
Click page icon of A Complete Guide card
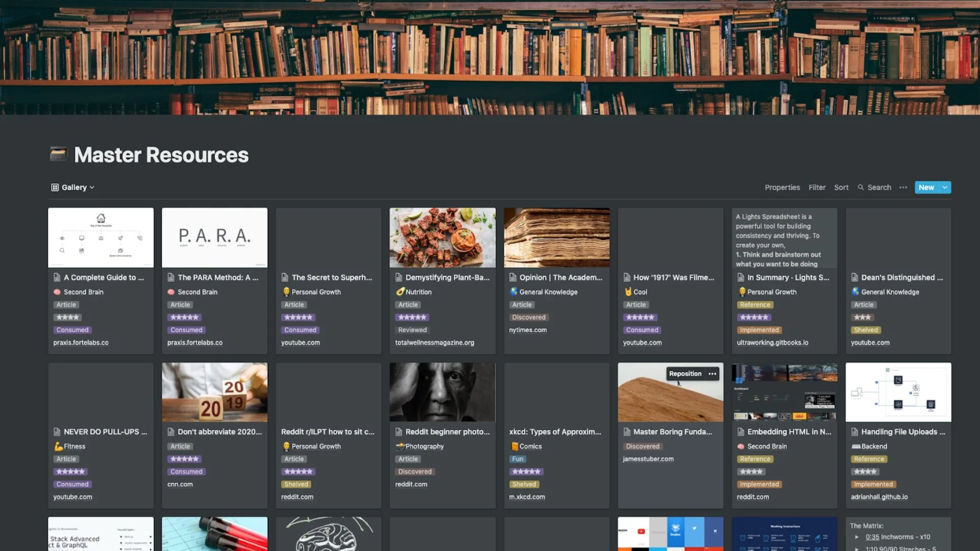pyautogui.click(x=57, y=277)
